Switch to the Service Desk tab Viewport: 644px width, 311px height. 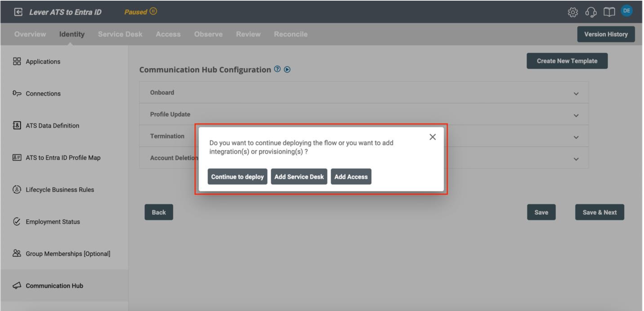[120, 34]
